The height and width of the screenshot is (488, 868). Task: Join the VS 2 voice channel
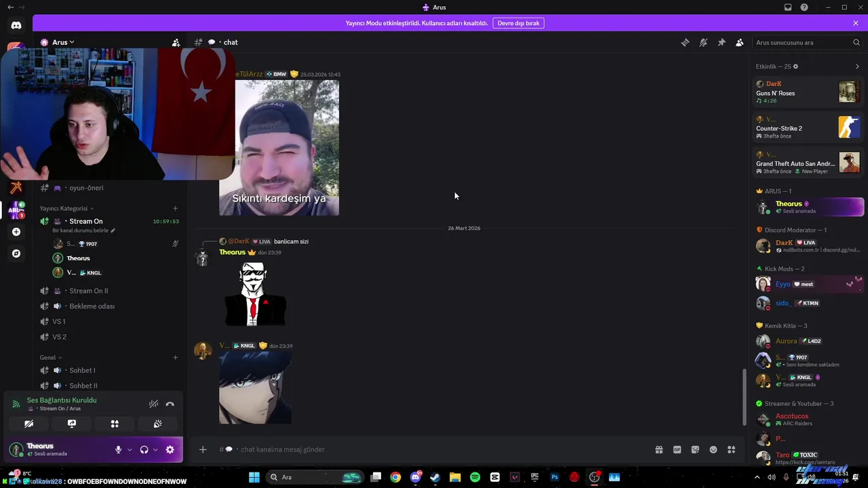(59, 337)
